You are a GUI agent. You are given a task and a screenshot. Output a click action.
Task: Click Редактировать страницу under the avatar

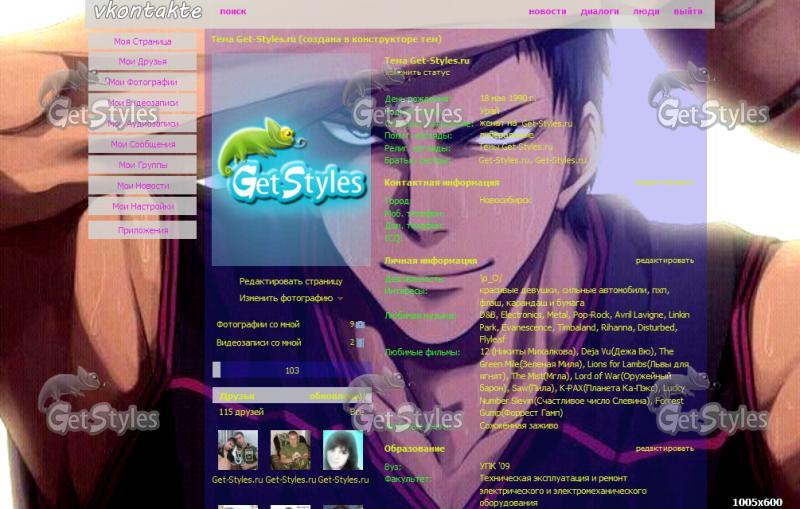pyautogui.click(x=291, y=282)
